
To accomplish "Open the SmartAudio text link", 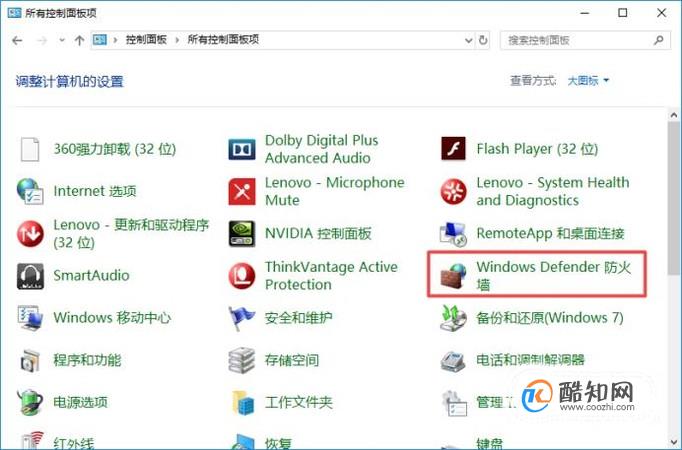I will click(x=91, y=275).
